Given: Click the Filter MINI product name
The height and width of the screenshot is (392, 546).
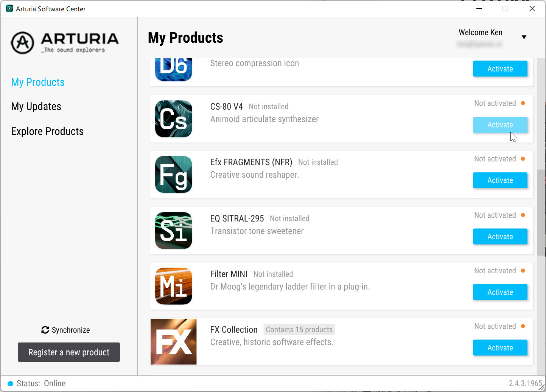Looking at the screenshot, I should coord(229,274).
